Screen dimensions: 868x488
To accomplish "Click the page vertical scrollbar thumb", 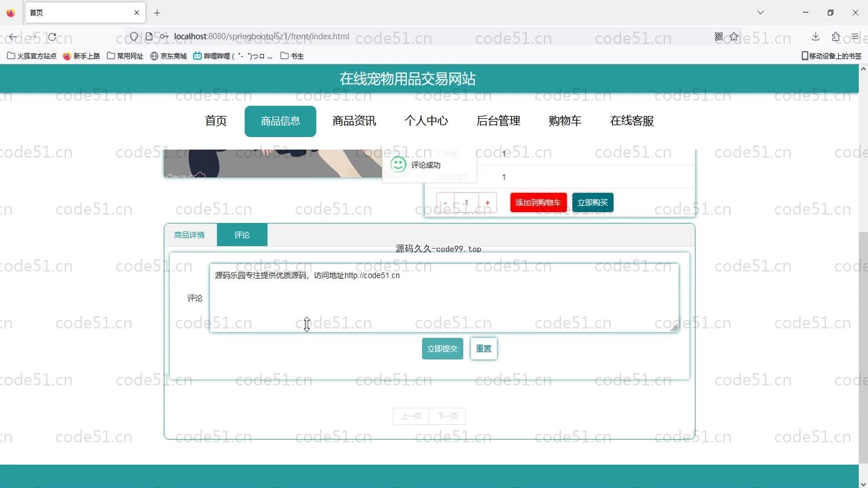I will click(x=863, y=347).
